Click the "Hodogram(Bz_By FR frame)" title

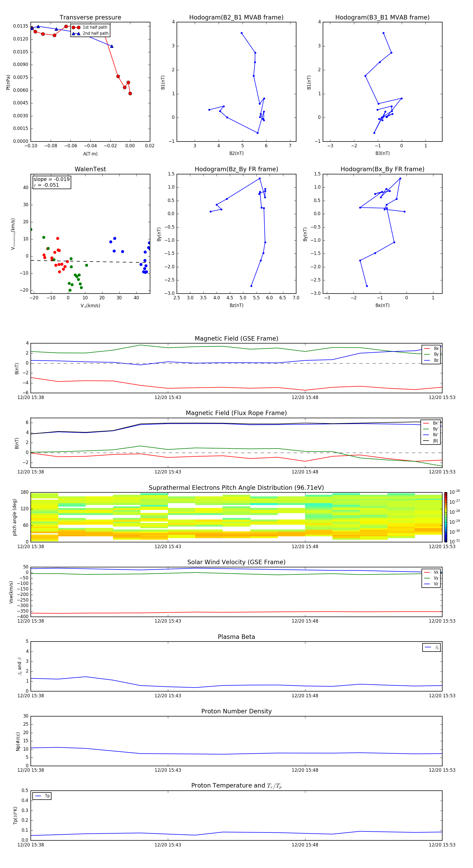pyautogui.click(x=236, y=169)
